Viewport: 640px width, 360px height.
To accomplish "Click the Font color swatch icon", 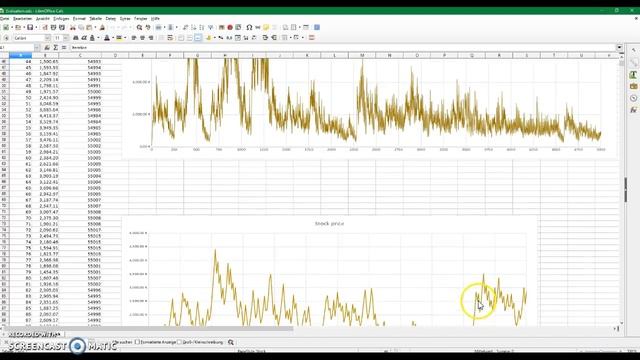I will coord(107,38).
